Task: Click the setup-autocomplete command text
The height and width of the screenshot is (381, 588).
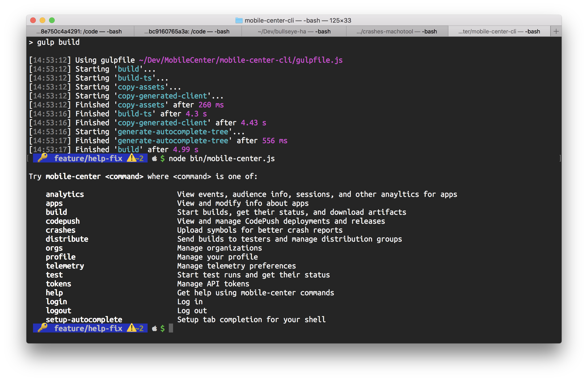Action: click(84, 319)
